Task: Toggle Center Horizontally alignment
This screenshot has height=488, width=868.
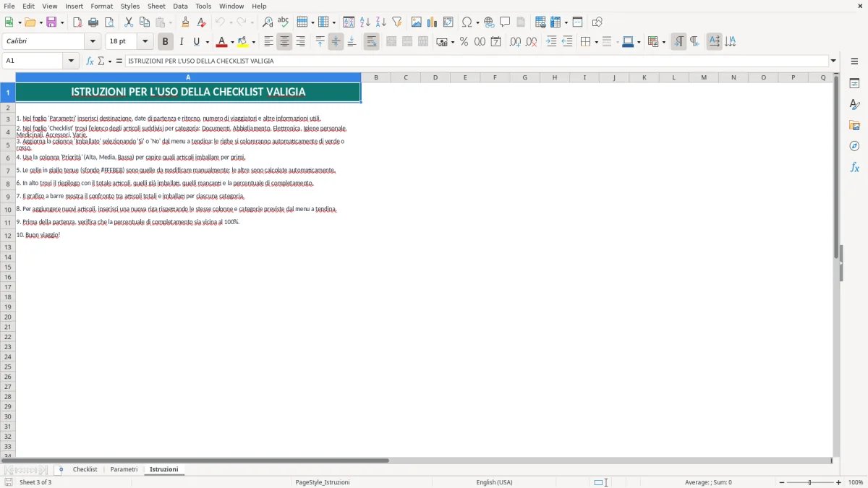Action: point(284,42)
